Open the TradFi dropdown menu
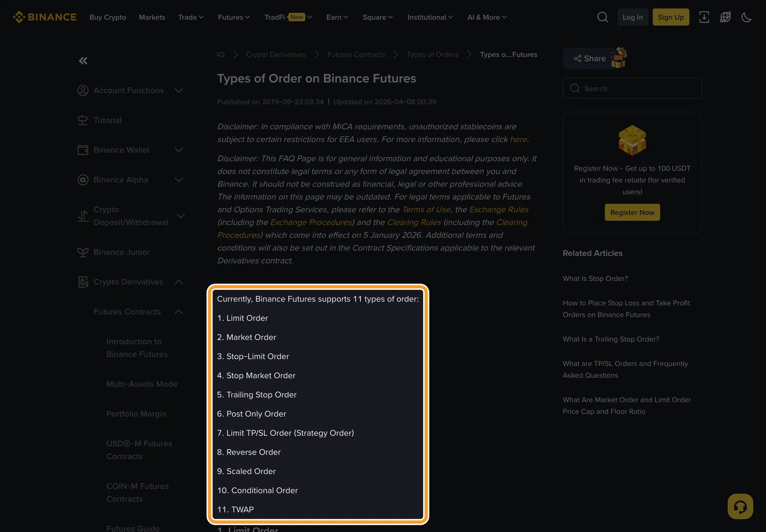 click(x=288, y=17)
